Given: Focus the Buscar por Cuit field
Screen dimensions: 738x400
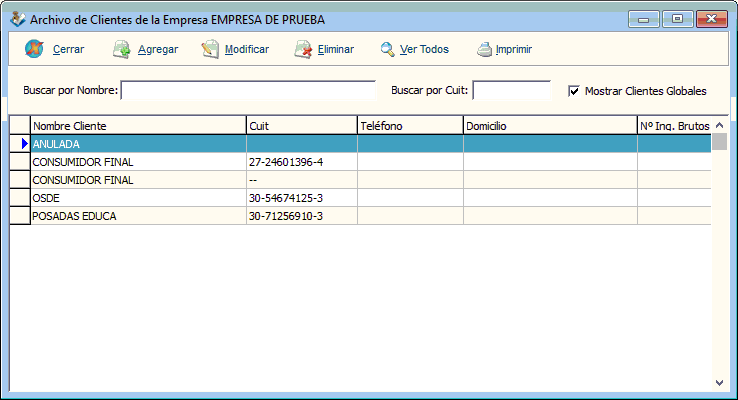Looking at the screenshot, I should 510,91.
